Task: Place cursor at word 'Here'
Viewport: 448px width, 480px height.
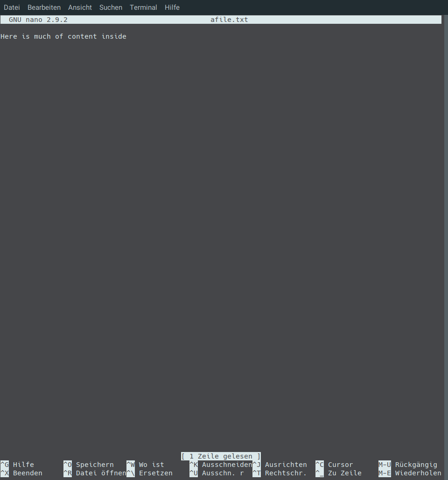Action: click(x=8, y=36)
